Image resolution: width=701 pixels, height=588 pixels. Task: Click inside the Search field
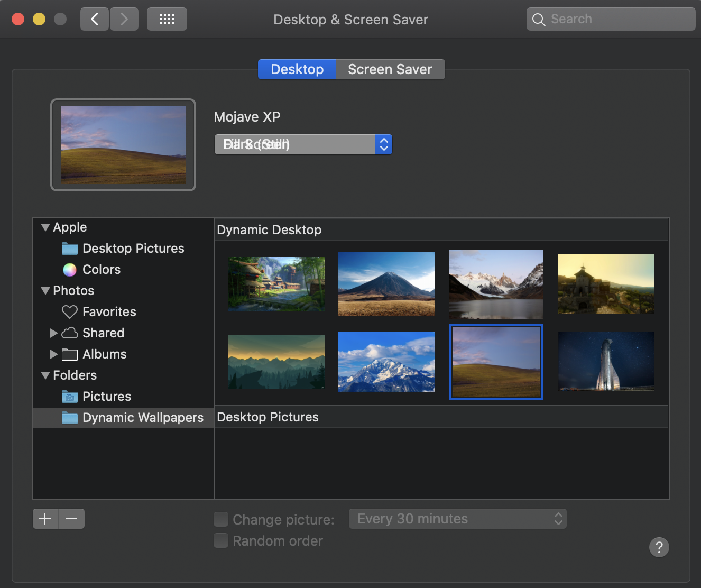click(x=611, y=19)
